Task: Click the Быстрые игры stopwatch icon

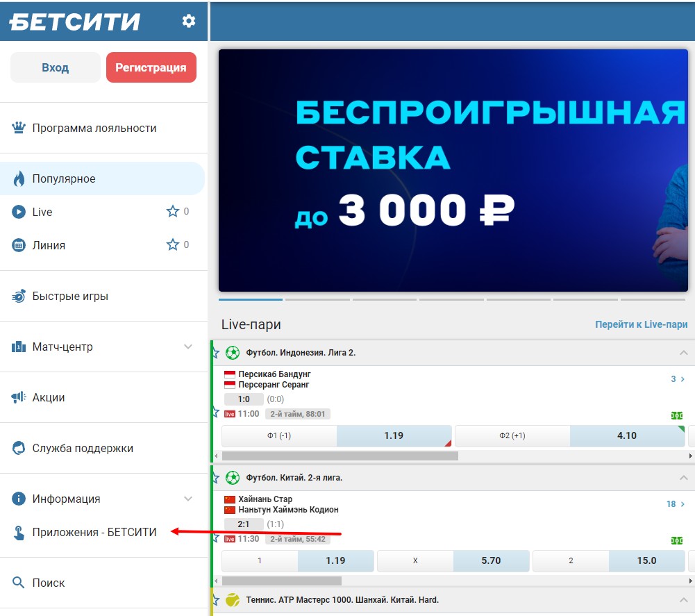Action: click(x=19, y=296)
